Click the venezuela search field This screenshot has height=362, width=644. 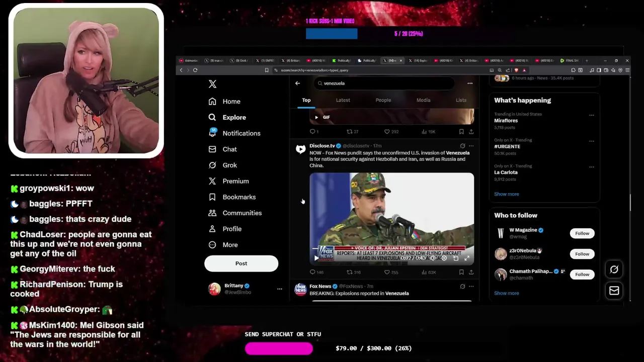tap(384, 83)
